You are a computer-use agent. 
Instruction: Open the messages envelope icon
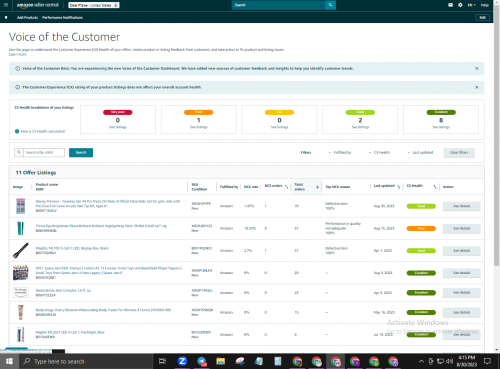click(x=450, y=5)
